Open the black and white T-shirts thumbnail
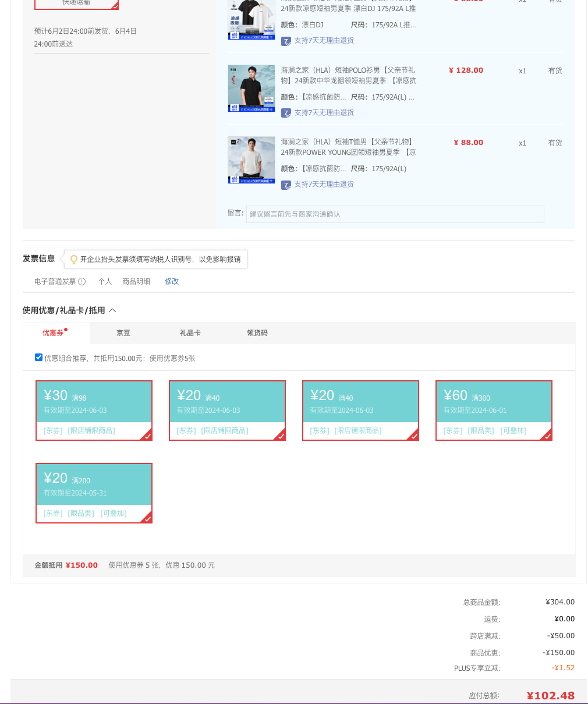 [252, 20]
